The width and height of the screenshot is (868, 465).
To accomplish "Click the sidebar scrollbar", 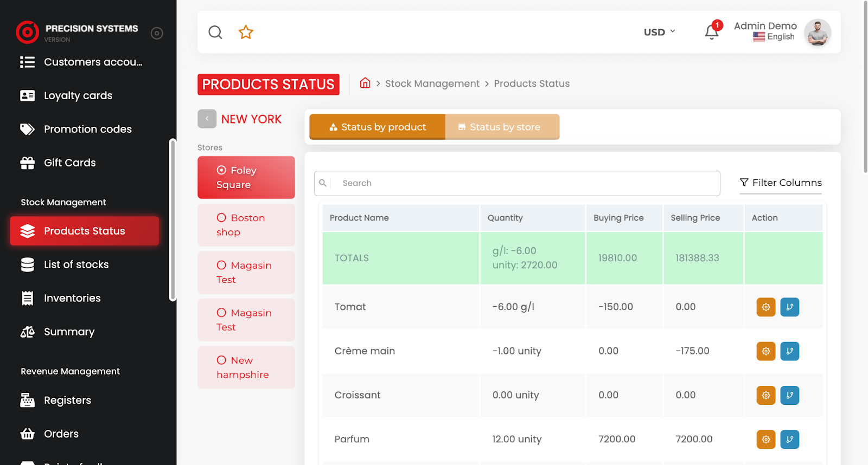I will pos(173,220).
